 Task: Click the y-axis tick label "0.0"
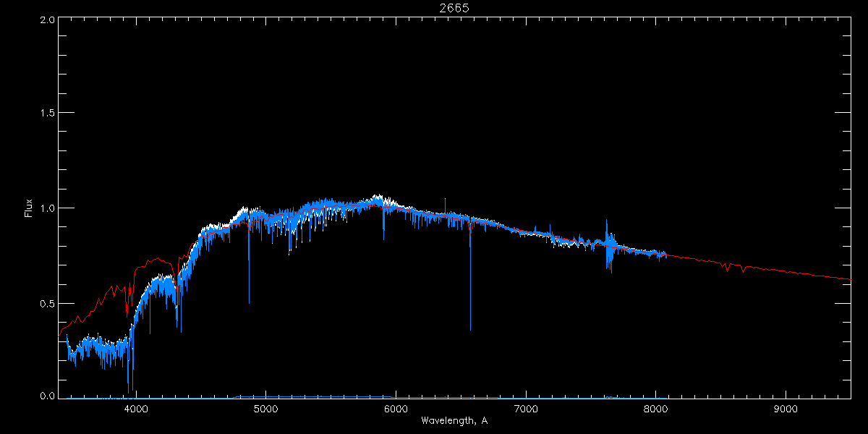tap(47, 396)
